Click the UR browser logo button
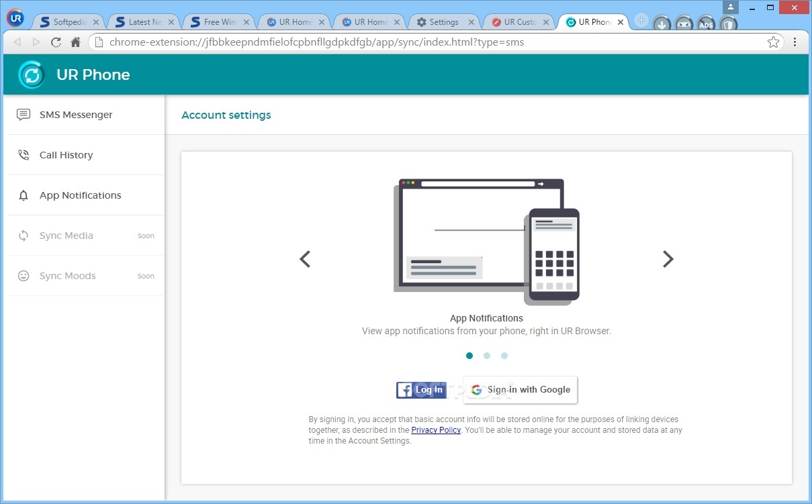Viewport: 812px width, 504px height. pyautogui.click(x=15, y=19)
